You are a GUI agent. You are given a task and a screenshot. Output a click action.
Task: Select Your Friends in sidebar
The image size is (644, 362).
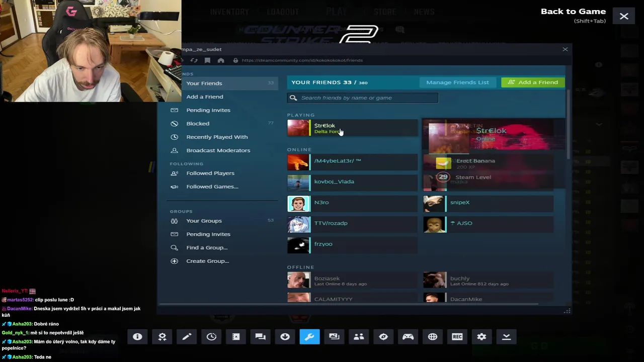click(223, 83)
